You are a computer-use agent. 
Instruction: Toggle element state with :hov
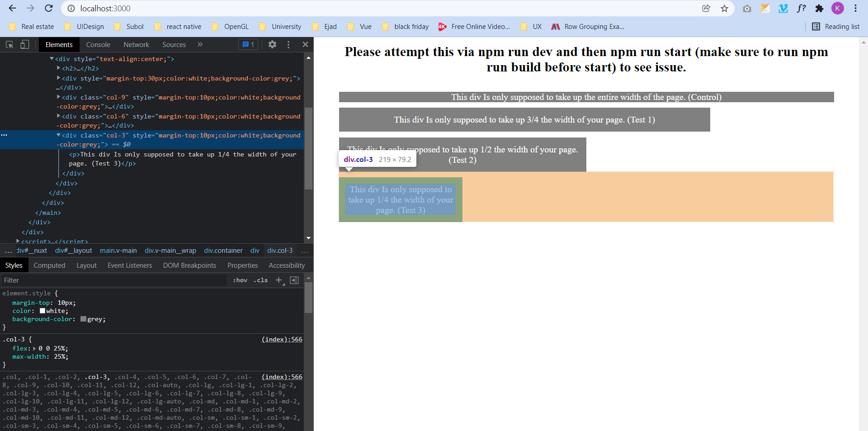click(240, 280)
